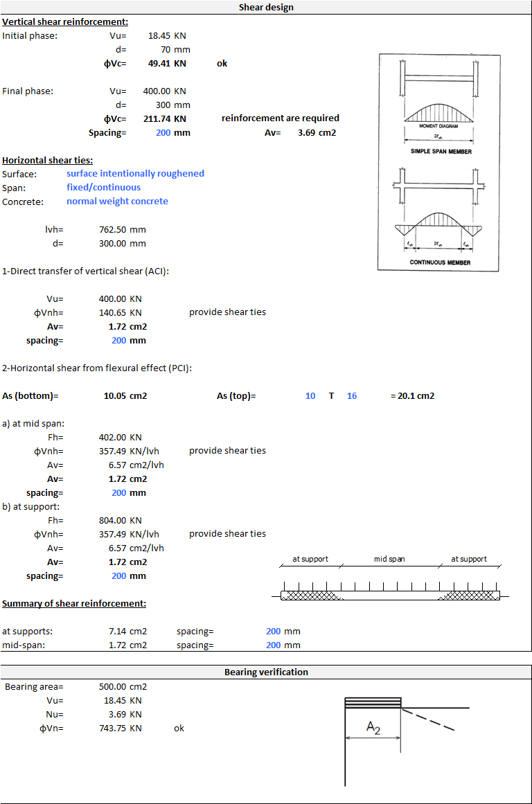The image size is (532, 804).
Task: Click the As (bottom) value 10.05 cm2
Action: [125, 396]
